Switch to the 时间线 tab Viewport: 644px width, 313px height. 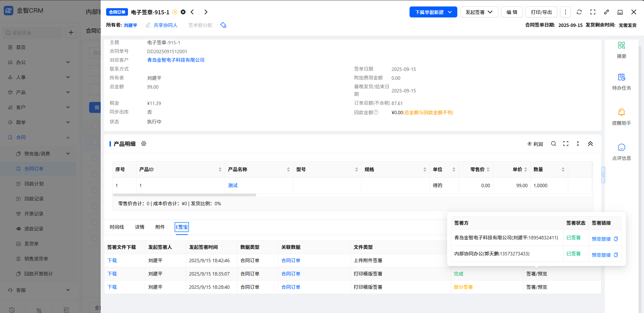point(117,227)
